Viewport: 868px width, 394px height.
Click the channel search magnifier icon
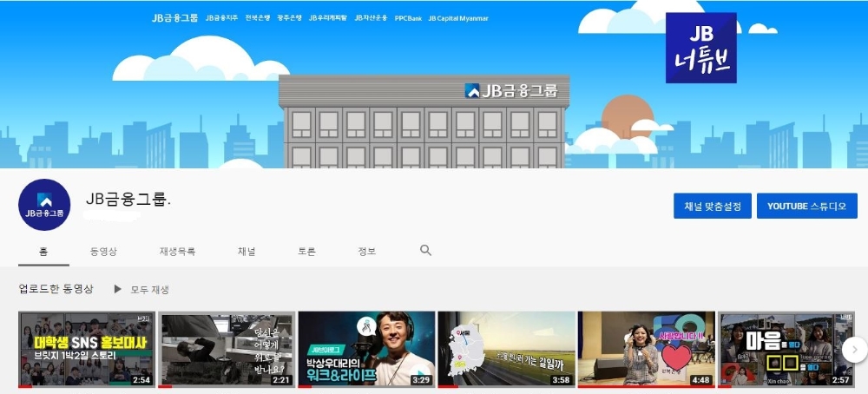pyautogui.click(x=425, y=250)
